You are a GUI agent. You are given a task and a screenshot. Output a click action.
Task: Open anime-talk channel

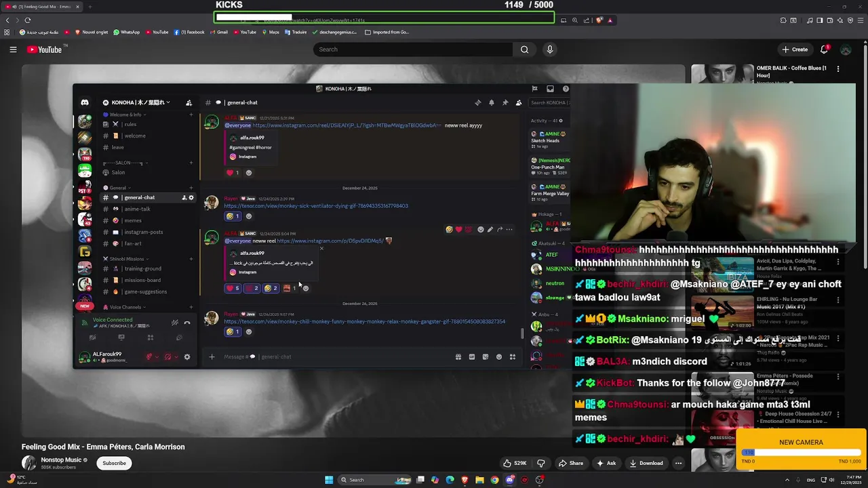(x=147, y=209)
